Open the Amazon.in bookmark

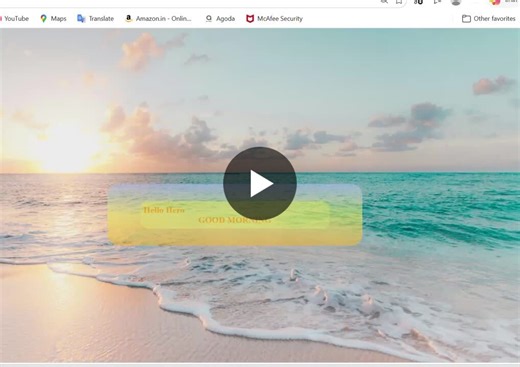(x=159, y=19)
